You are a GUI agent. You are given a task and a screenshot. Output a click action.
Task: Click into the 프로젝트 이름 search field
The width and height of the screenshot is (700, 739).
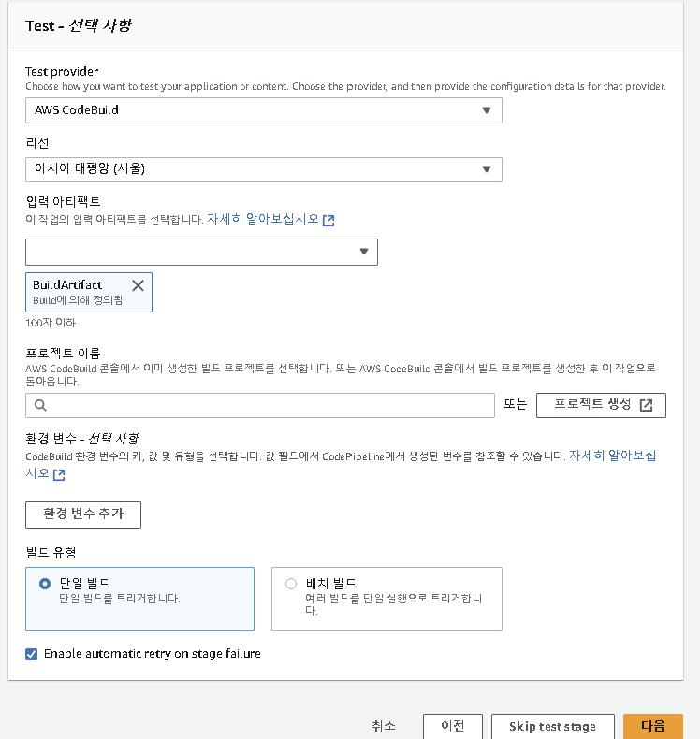[x=260, y=405]
